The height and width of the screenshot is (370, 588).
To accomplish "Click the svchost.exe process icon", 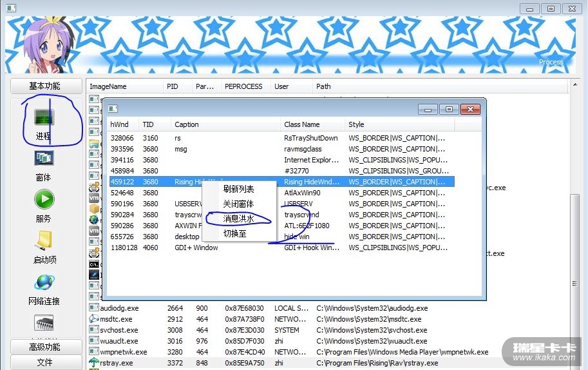I will click(94, 329).
